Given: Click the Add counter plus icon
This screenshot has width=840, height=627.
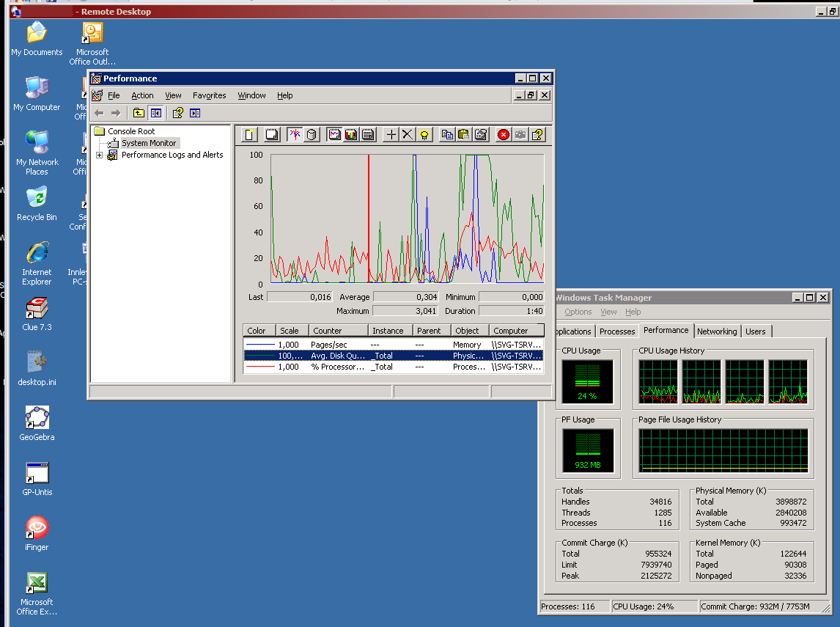Looking at the screenshot, I should tap(391, 134).
